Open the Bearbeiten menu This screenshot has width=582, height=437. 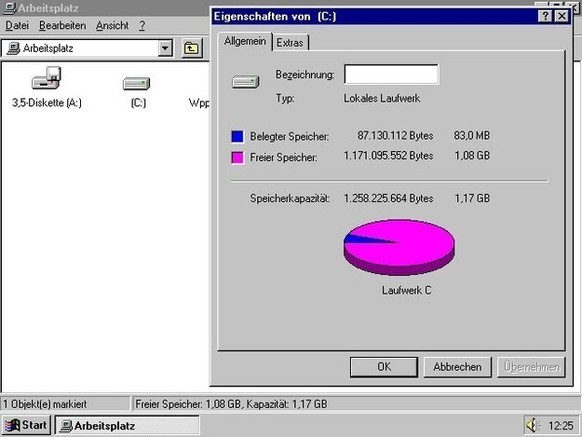point(62,26)
